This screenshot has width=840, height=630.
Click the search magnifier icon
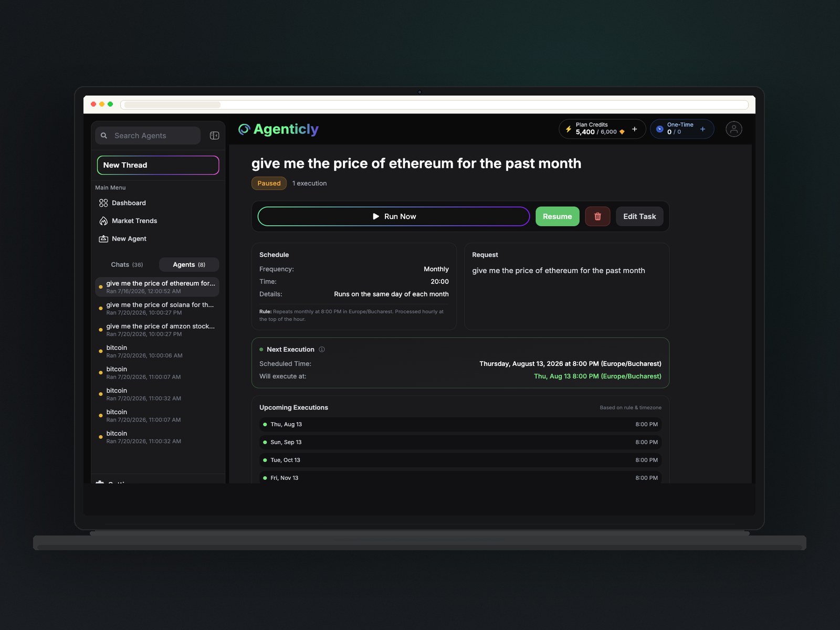pos(104,135)
